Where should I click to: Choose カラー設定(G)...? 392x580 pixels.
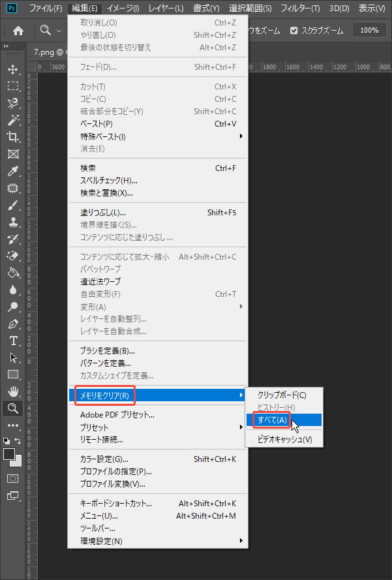158,459
